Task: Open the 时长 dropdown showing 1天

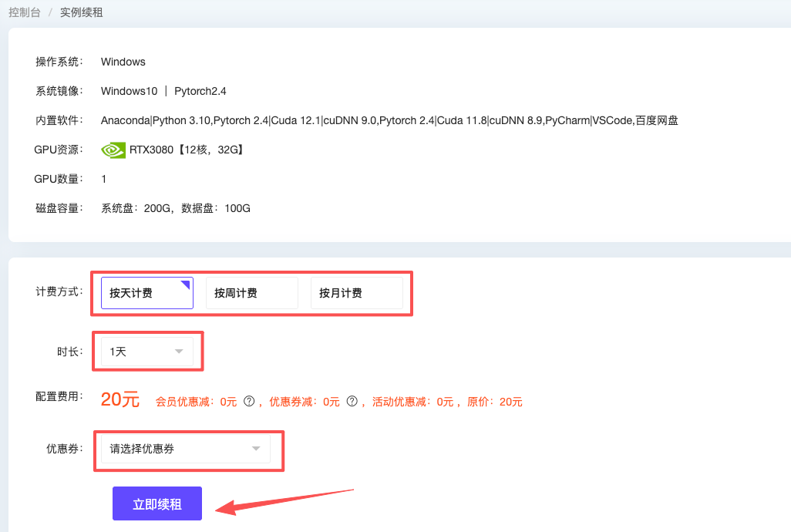Action: click(146, 352)
